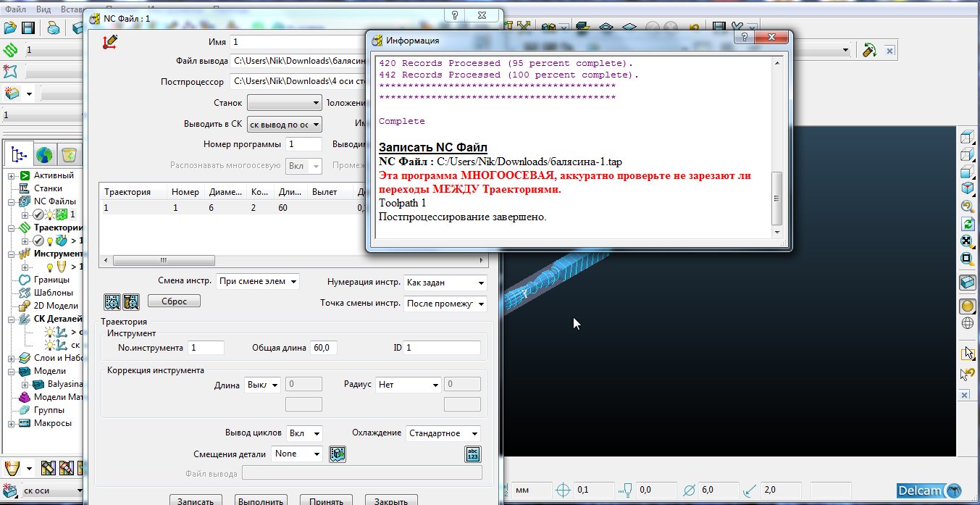Click the abc 123 icon

pos(473,454)
